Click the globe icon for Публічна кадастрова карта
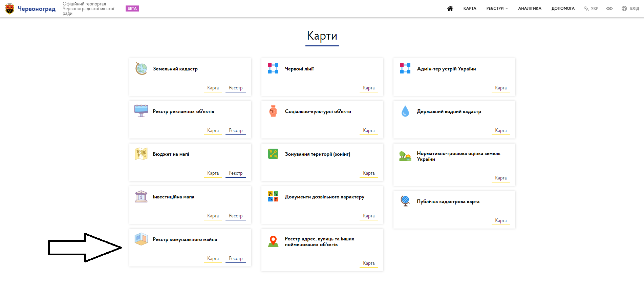644x300 pixels. coord(405,201)
